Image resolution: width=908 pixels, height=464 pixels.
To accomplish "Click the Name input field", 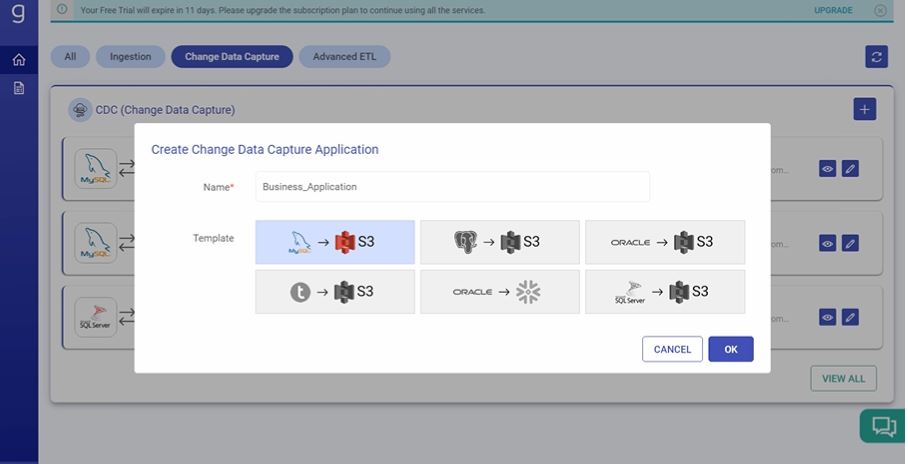I will (x=452, y=187).
